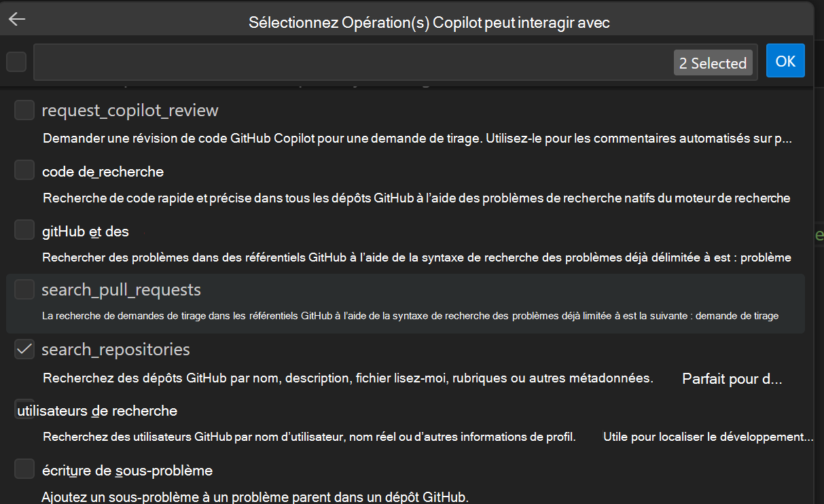Check écriture de sous-problème checkbox
The width and height of the screenshot is (824, 504).
[24, 468]
